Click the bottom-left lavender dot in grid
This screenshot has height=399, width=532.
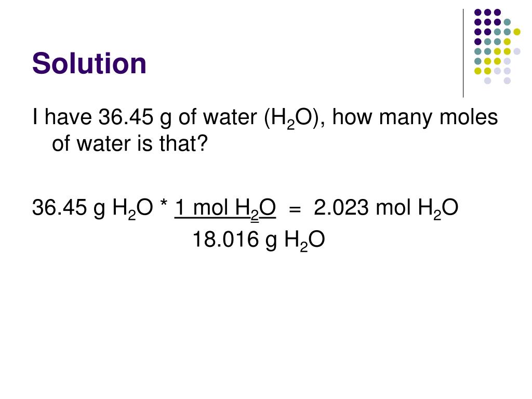pos(487,81)
